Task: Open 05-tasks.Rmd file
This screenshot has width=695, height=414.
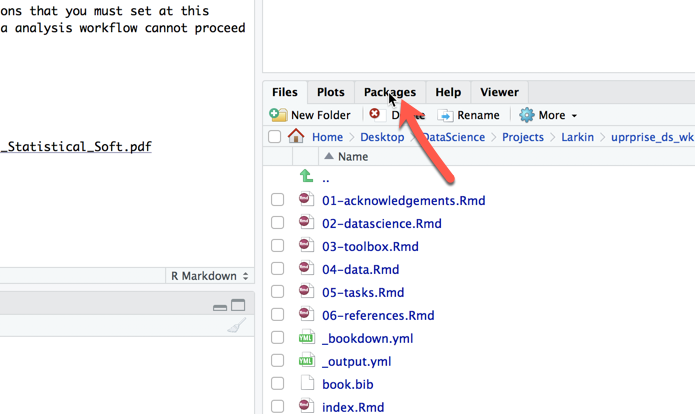Action: point(363,293)
